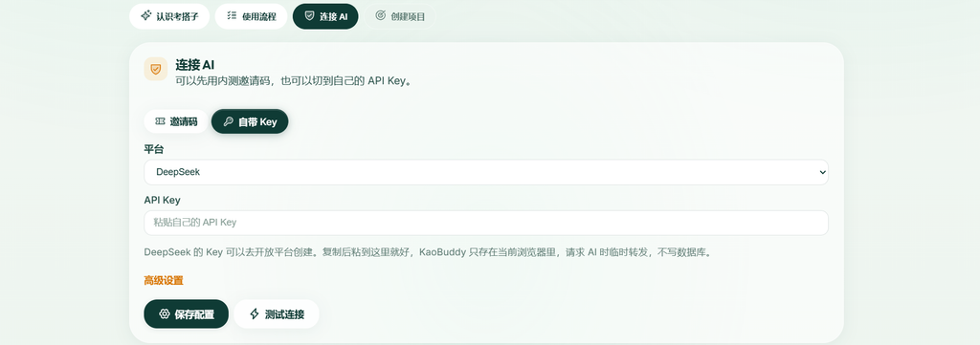This screenshot has width=980, height=345.
Task: Open the 平台 DeepSeek dropdown
Action: 485,172
